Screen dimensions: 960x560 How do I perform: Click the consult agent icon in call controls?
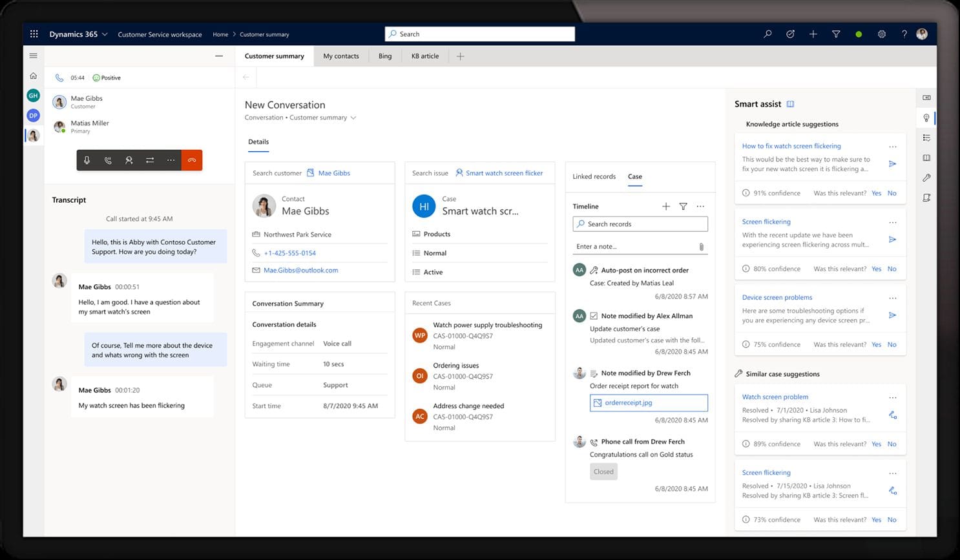click(129, 160)
